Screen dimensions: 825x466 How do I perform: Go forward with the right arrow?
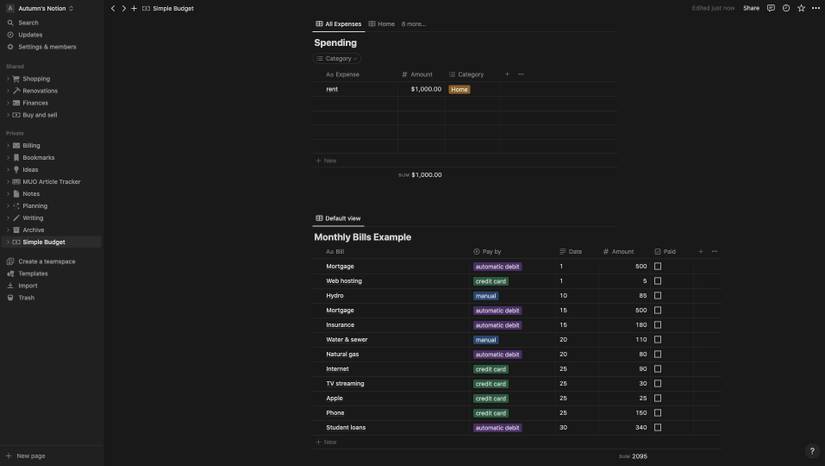[124, 8]
